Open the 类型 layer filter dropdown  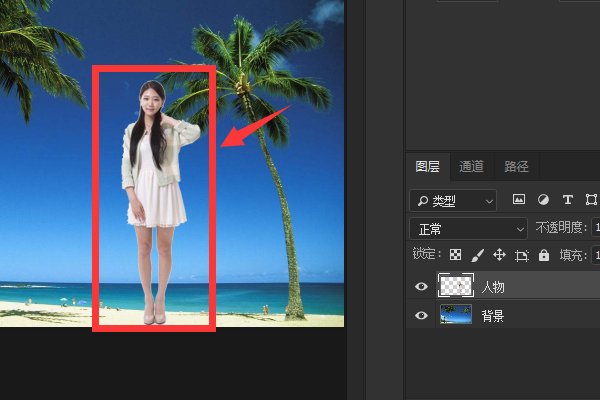click(453, 200)
